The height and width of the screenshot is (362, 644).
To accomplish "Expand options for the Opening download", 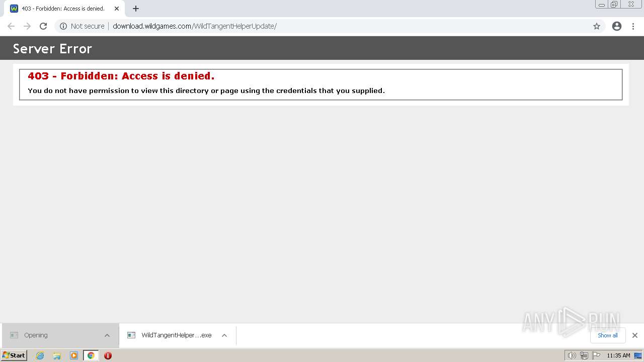I will click(x=107, y=335).
